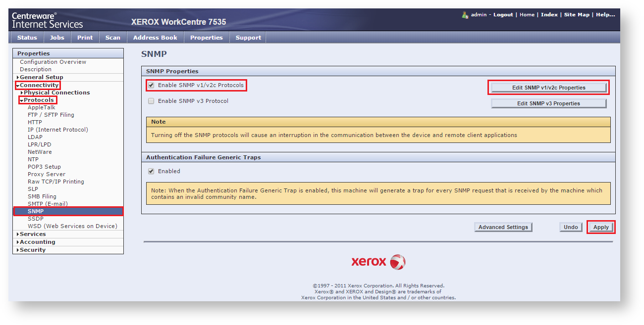Open POP3 Setup page
Viewport: 644px width, 325px height.
click(x=44, y=167)
